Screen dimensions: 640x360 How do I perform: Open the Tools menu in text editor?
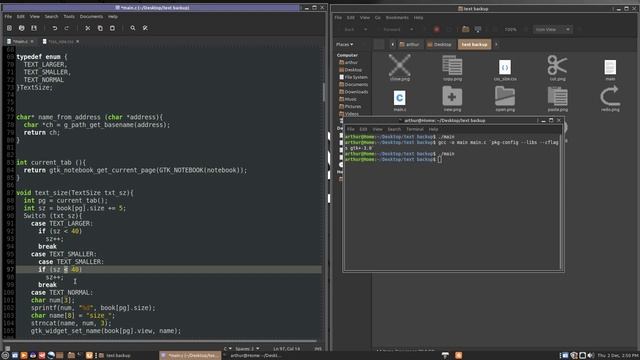[69, 17]
